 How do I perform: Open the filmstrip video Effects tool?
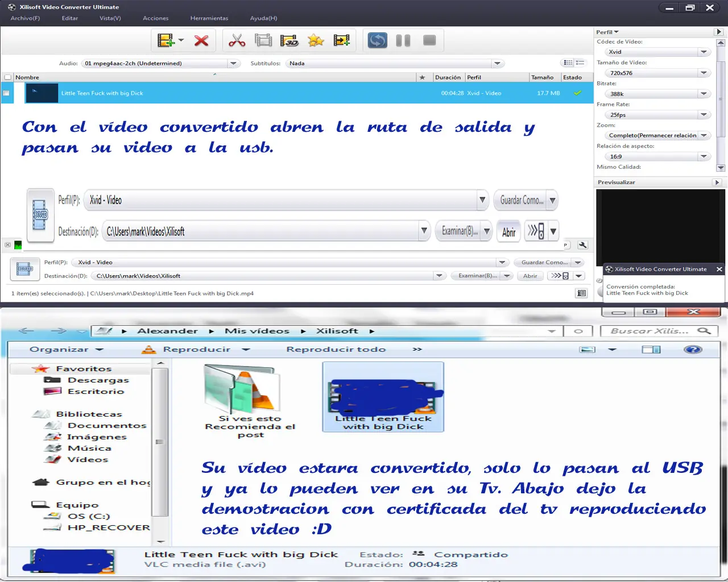pyautogui.click(x=263, y=40)
